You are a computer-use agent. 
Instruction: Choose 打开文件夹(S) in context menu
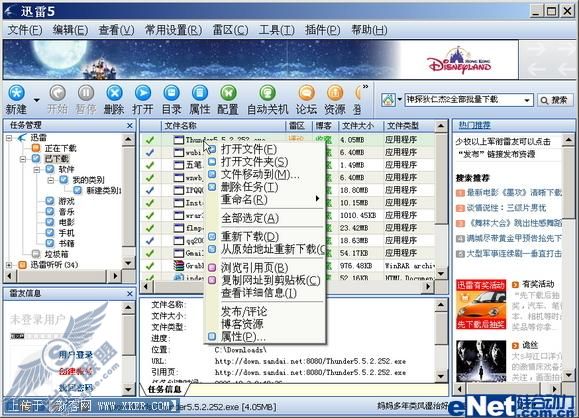tap(254, 162)
